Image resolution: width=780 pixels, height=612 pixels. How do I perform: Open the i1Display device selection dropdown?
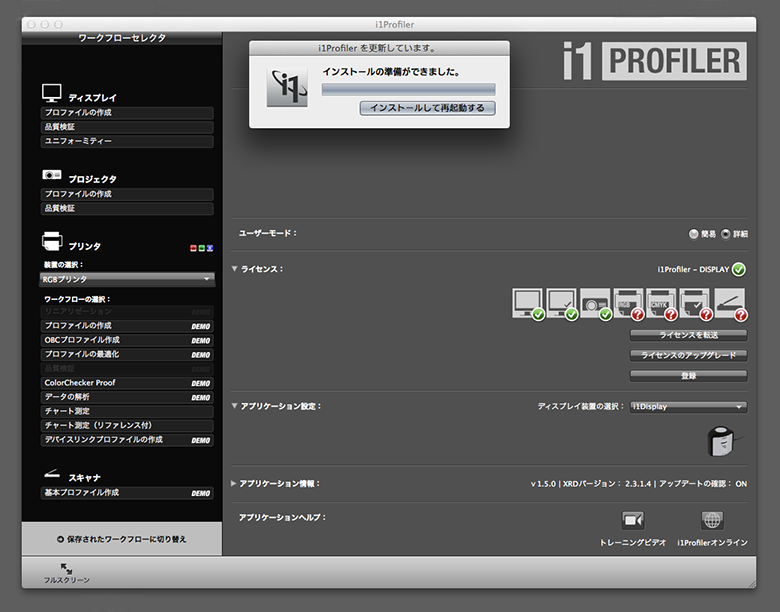click(688, 407)
